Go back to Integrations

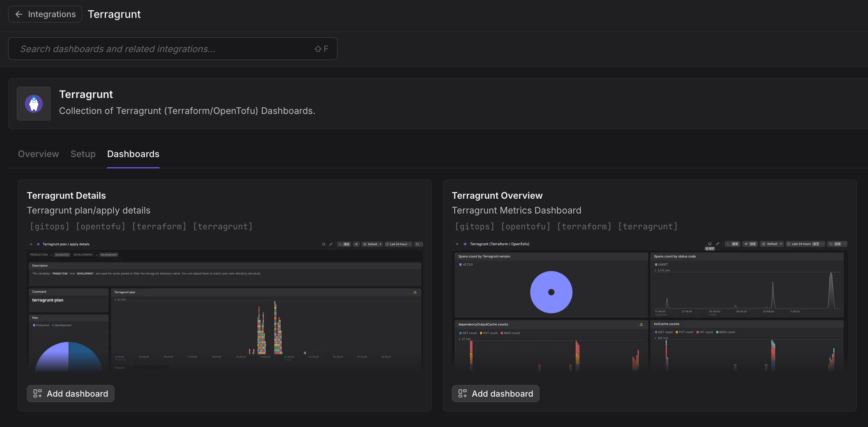pos(45,14)
